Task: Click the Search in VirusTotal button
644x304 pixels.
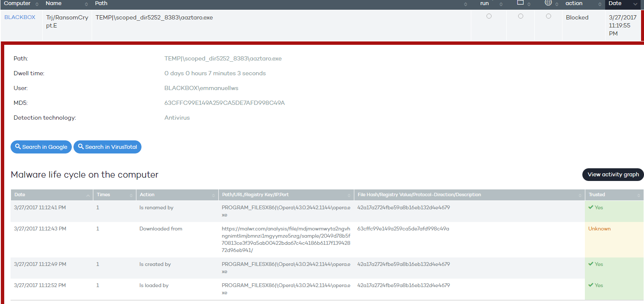Action: tap(107, 147)
